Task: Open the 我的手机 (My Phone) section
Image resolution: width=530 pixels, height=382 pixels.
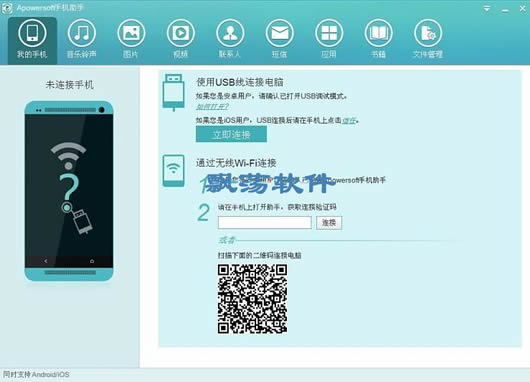Action: click(x=32, y=41)
